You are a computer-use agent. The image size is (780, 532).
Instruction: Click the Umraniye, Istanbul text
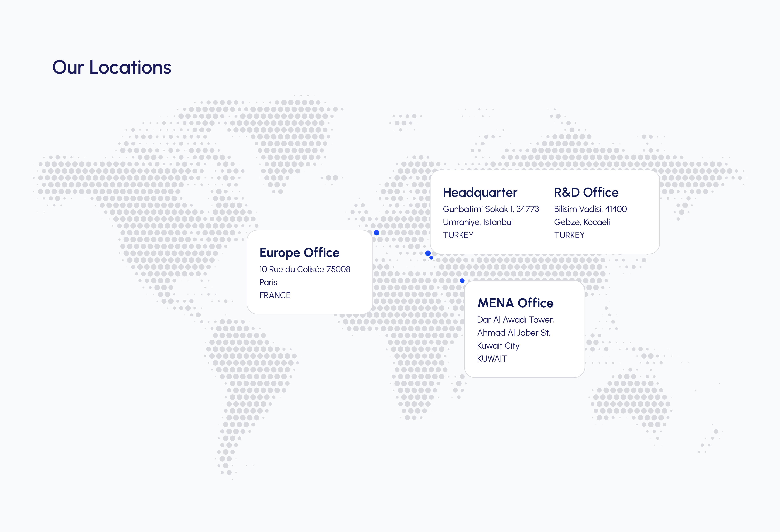point(478,222)
